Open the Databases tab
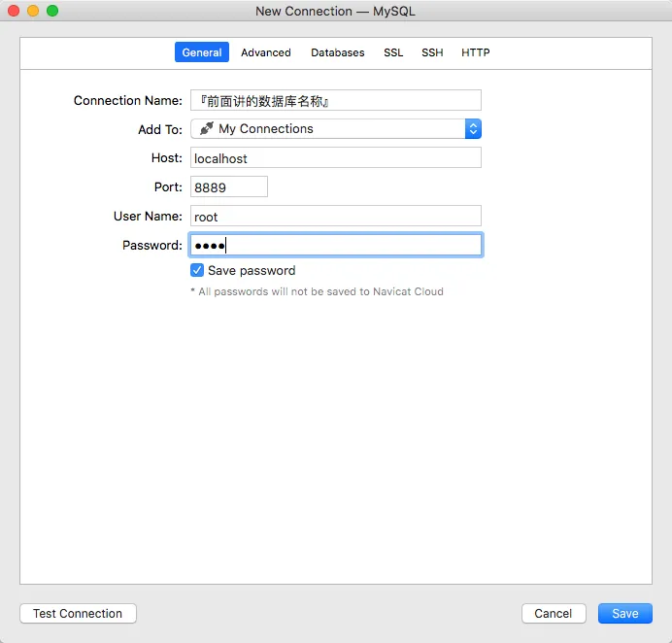Image resolution: width=672 pixels, height=643 pixels. click(x=338, y=52)
